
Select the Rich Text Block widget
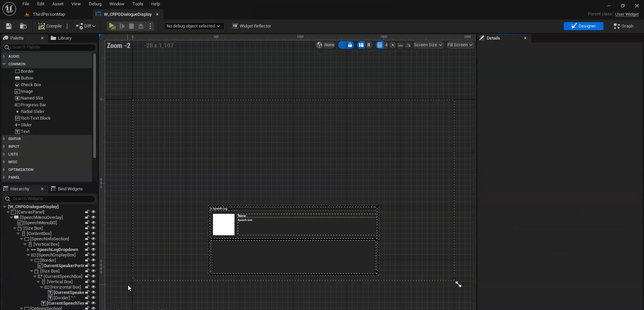click(33, 118)
